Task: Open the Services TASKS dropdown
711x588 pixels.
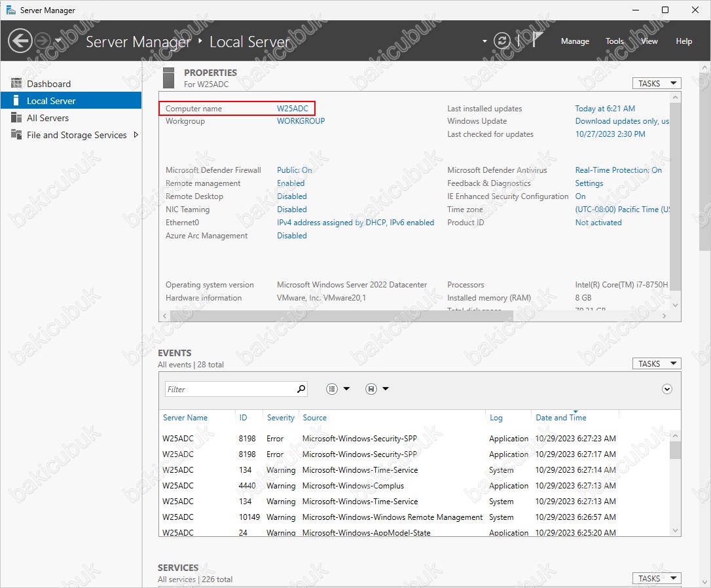Action: pos(657,578)
